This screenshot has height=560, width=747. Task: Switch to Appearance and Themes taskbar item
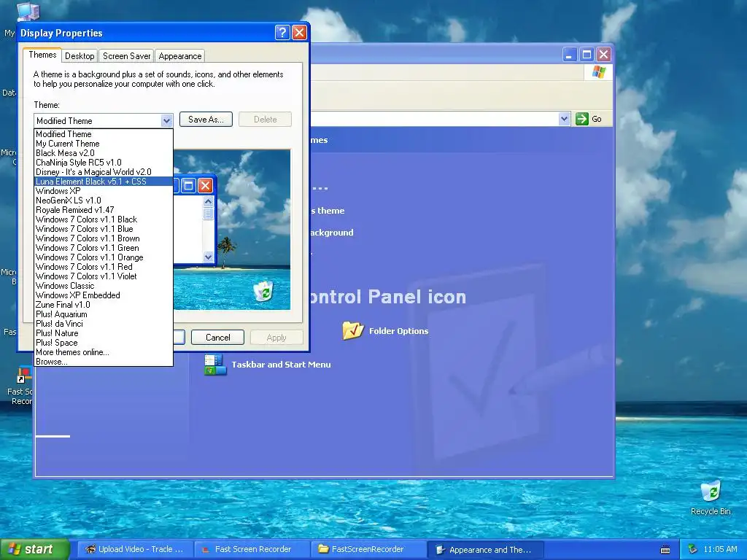[485, 550]
